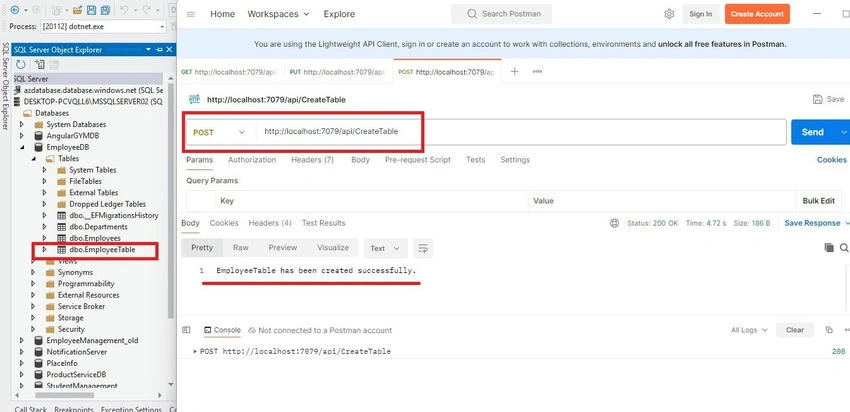This screenshot has height=412, width=850.
Task: Click the Create Account button
Action: 757,14
